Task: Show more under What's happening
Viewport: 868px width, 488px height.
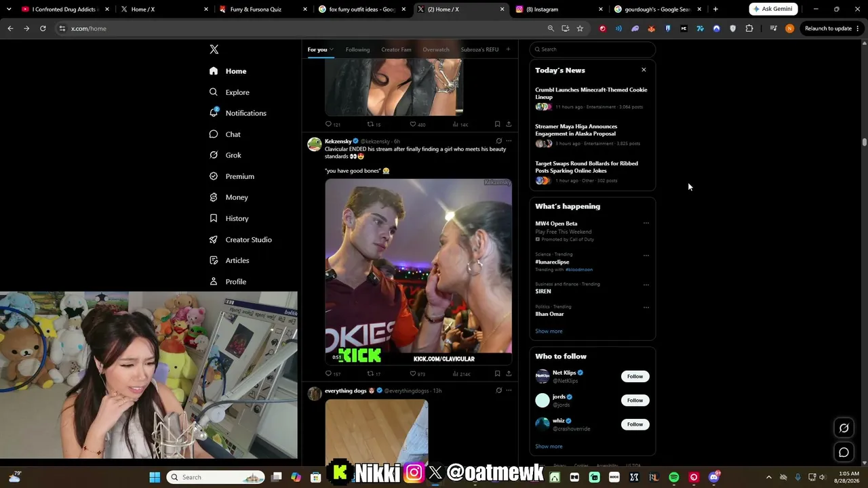Action: pos(549,331)
